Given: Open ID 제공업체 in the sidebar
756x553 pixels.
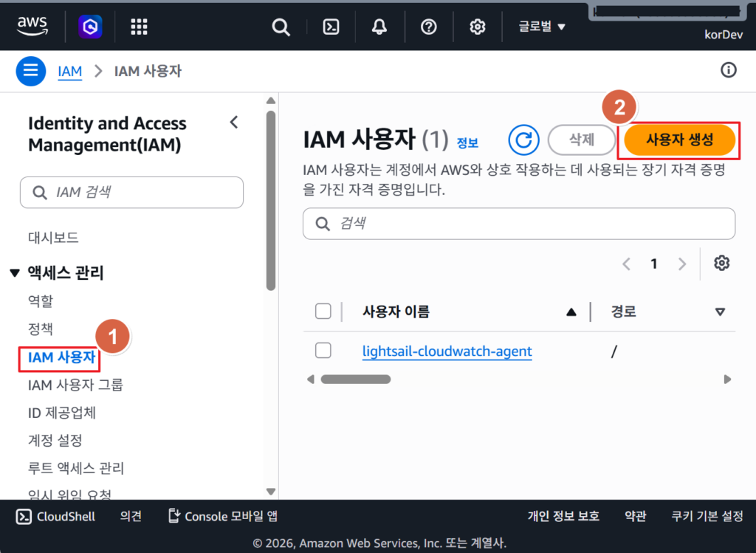Looking at the screenshot, I should (x=62, y=413).
